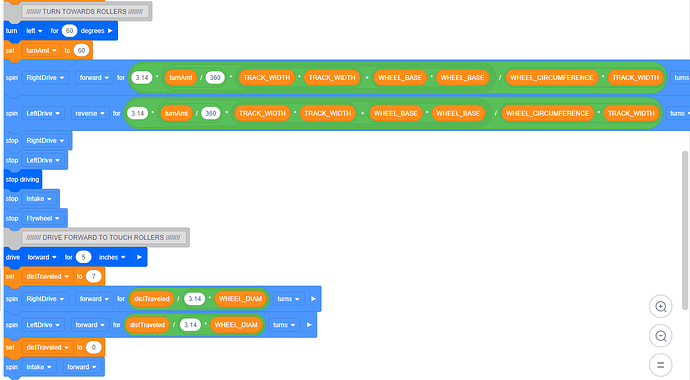Viewport: 690px width, 380px height.
Task: Select the 'TURN TOWARDS ROLLERS' comment block
Action: tap(84, 11)
